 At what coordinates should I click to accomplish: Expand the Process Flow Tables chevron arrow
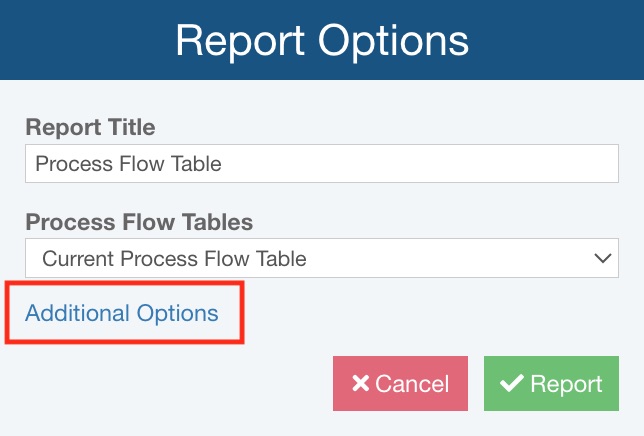pos(602,259)
